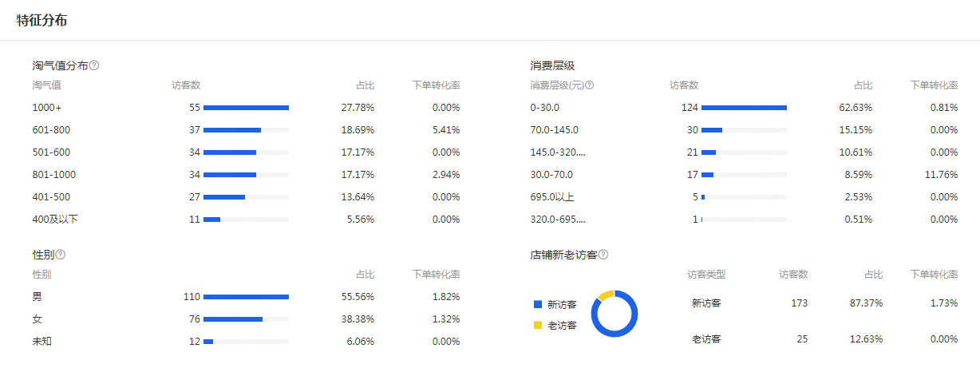The image size is (980, 368).
Task: Click the 消费层级 heading
Action: (x=552, y=65)
